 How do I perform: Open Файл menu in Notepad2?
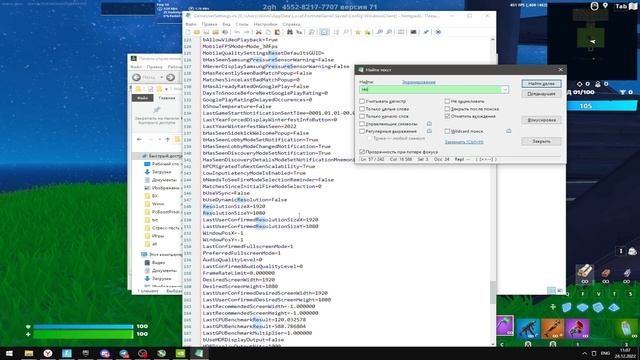tap(191, 24)
